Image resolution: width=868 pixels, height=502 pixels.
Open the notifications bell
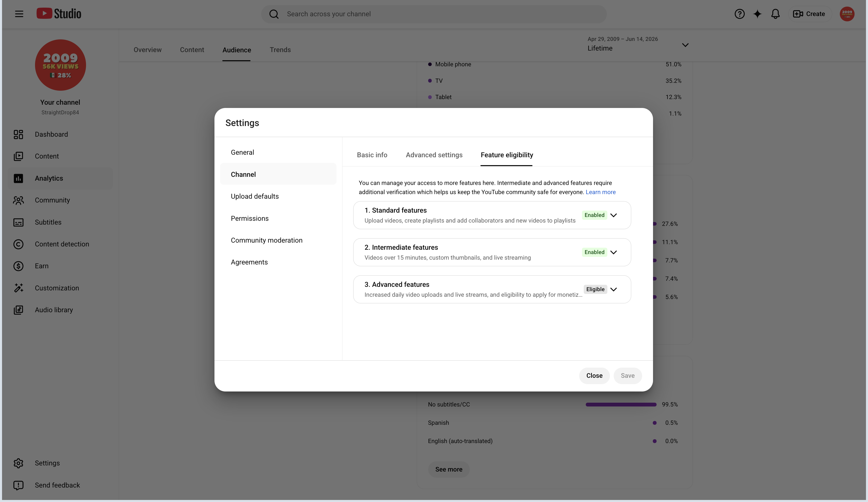[775, 14]
